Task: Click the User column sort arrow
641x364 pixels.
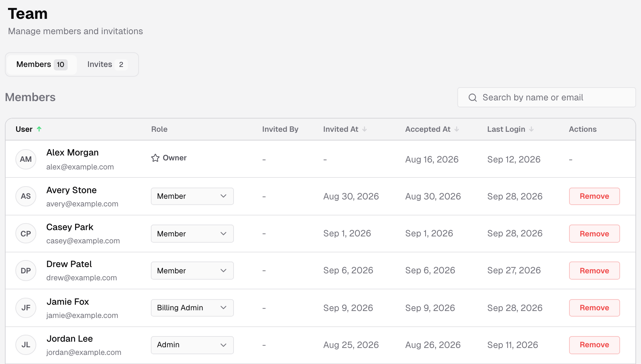Action: tap(39, 129)
